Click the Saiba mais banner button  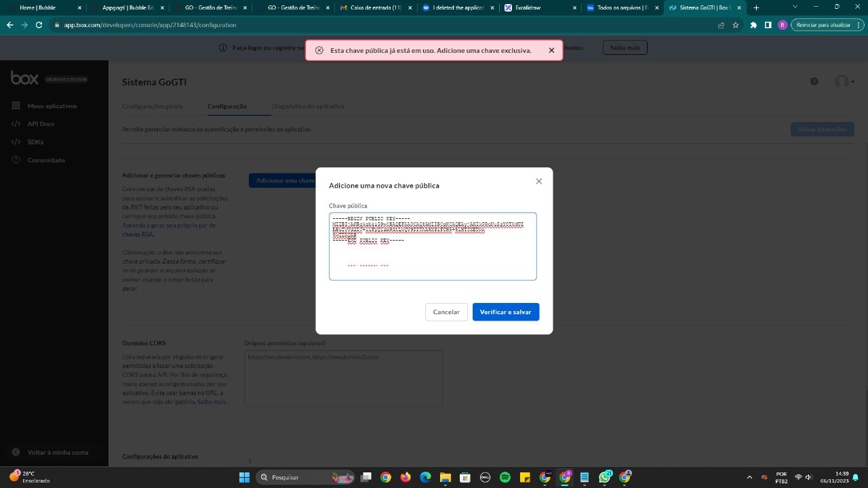625,47
